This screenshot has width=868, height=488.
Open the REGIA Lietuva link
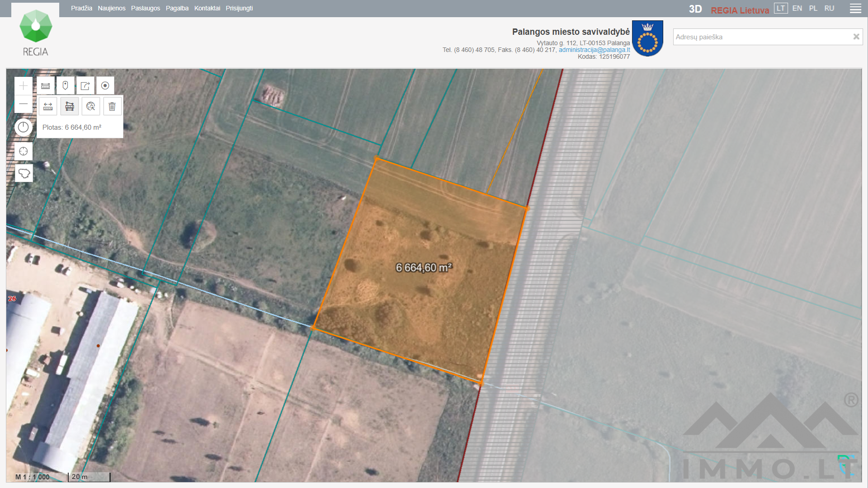[740, 10]
